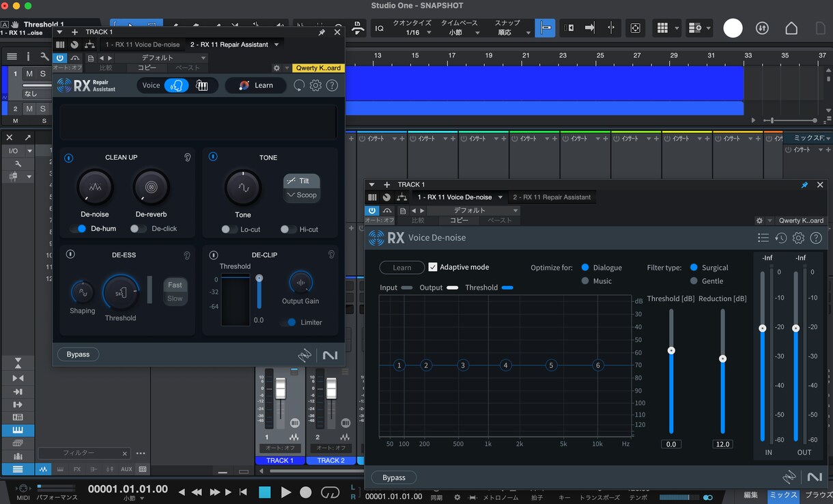Open Repair Assistant settings gear
833x504 pixels.
tap(315, 85)
